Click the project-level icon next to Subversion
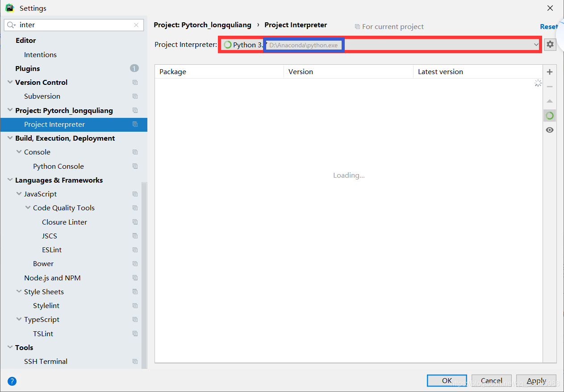 (135, 96)
